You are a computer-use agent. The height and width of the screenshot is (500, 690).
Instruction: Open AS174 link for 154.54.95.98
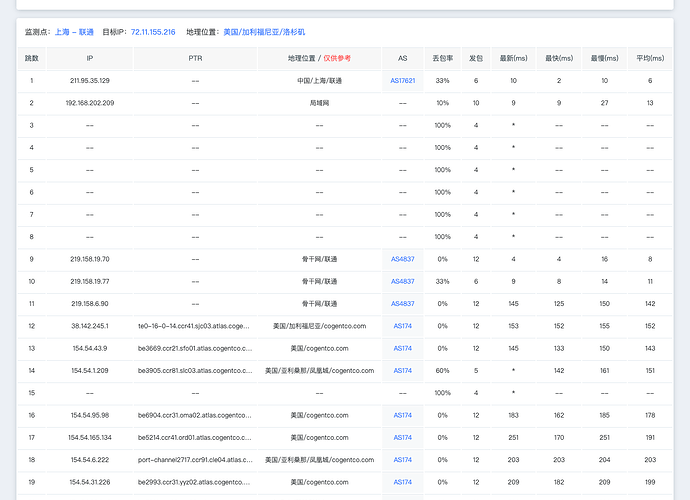tap(403, 415)
